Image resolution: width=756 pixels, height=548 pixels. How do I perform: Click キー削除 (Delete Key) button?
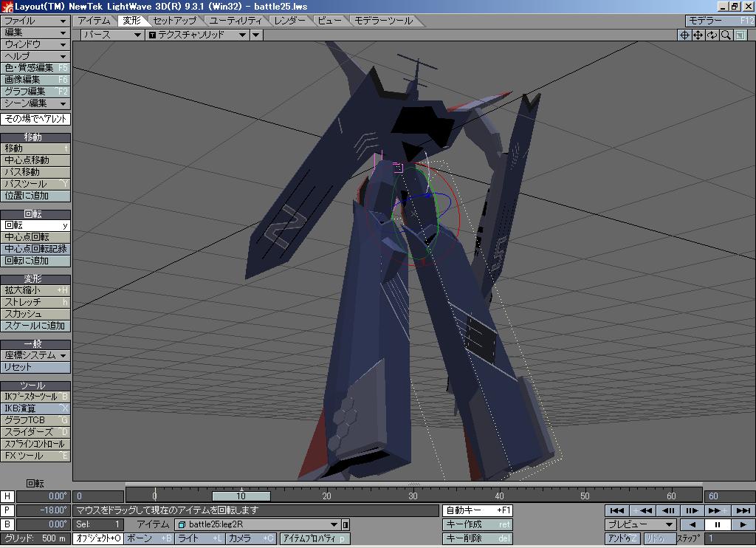tap(478, 538)
